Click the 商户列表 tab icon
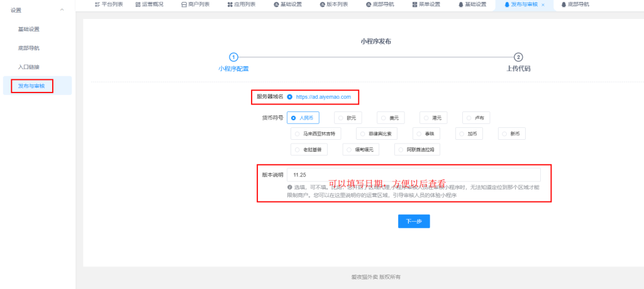 coord(184,4)
